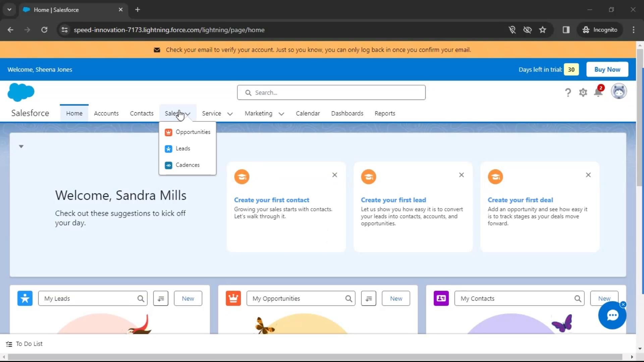Open the Create your first deal link
Screen dimensions: 644x362
520,200
